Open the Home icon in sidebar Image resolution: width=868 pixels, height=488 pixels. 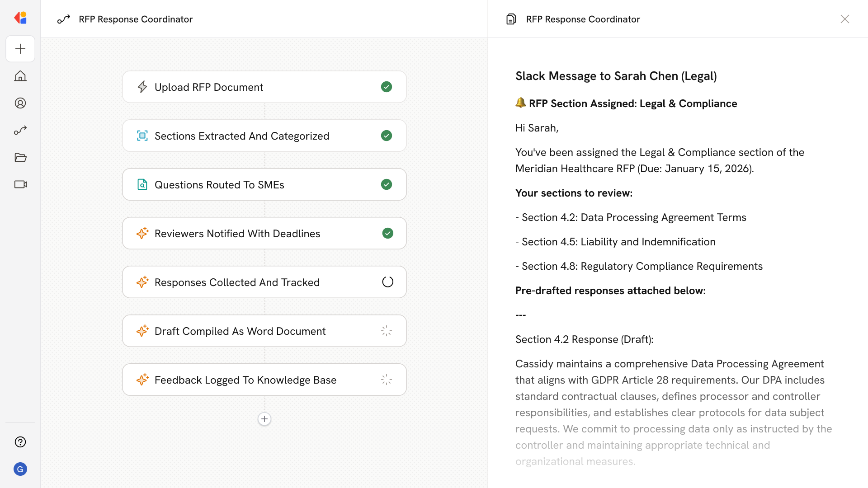(20, 76)
